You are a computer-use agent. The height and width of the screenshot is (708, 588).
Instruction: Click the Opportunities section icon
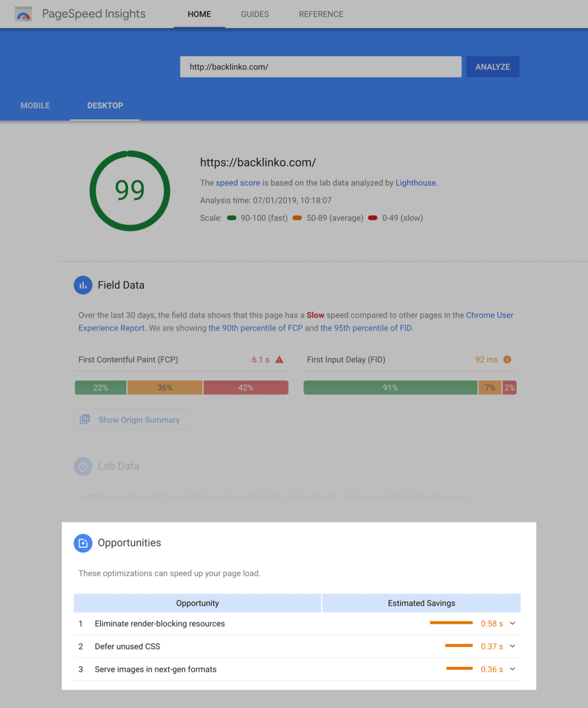coord(83,543)
